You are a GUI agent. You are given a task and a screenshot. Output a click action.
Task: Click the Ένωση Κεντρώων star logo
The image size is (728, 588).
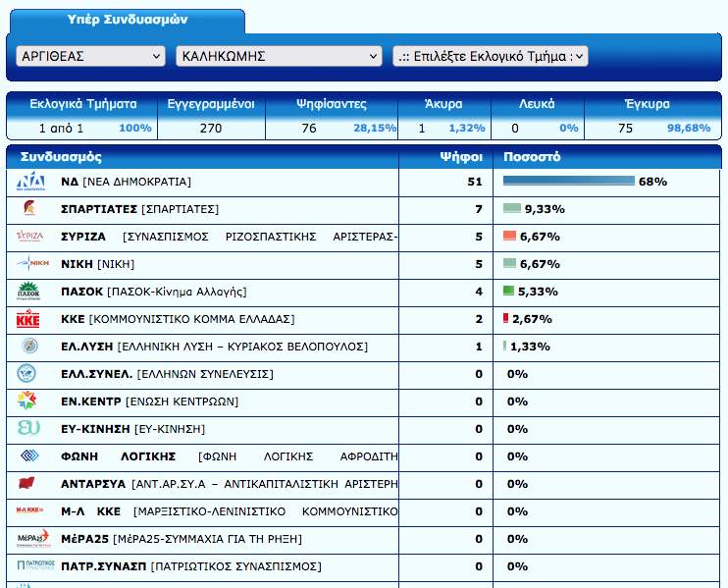coord(28,401)
